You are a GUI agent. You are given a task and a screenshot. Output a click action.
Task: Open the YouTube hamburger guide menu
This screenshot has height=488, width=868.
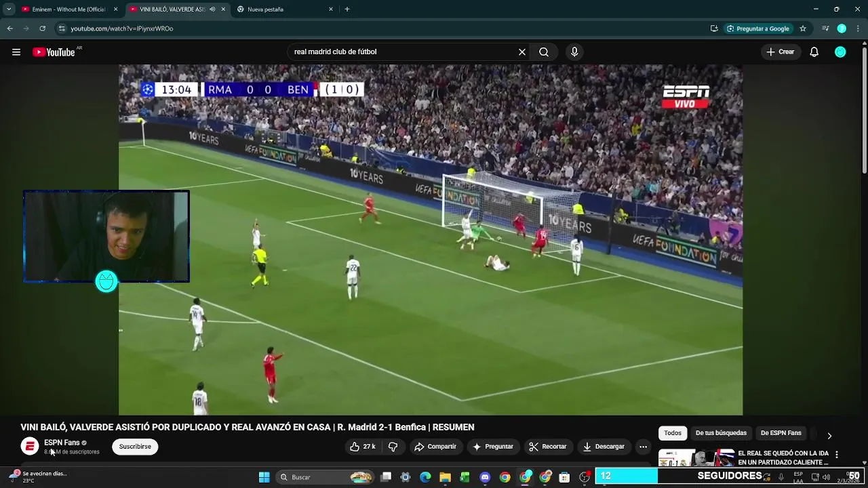16,52
